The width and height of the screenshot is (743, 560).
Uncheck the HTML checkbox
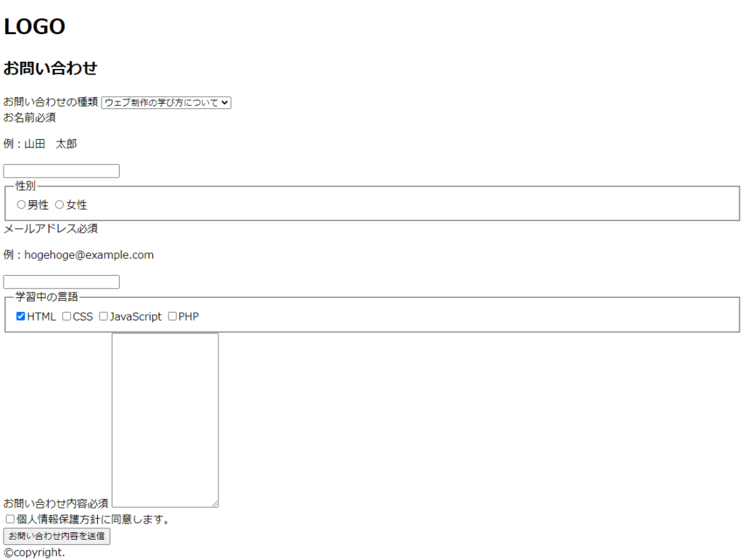coord(21,316)
